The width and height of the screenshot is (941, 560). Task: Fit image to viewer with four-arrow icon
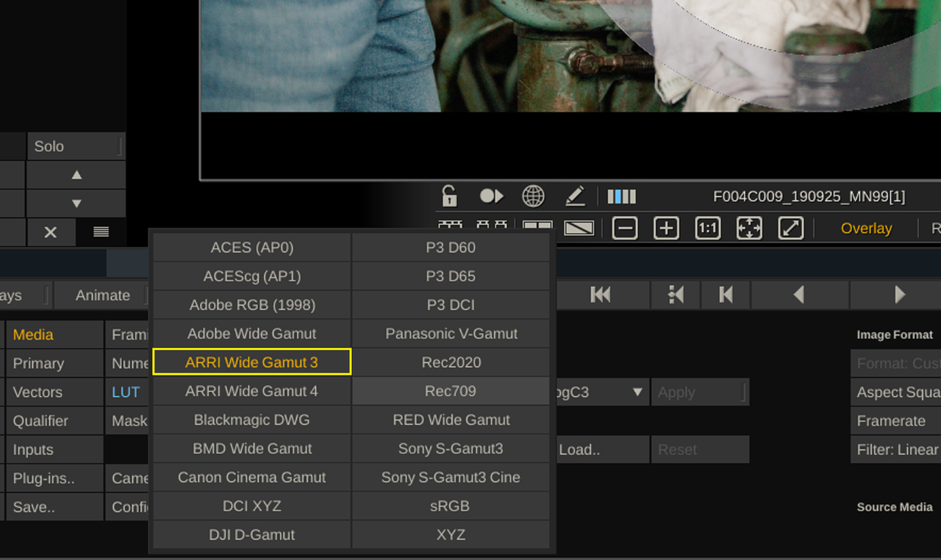point(749,229)
